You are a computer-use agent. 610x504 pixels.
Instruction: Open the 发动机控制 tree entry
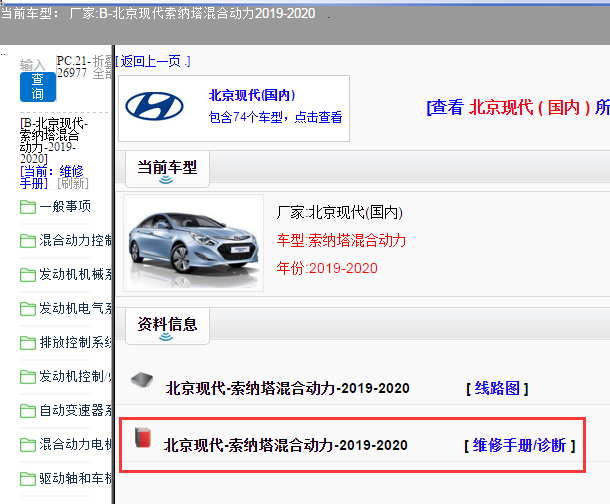pos(75,376)
